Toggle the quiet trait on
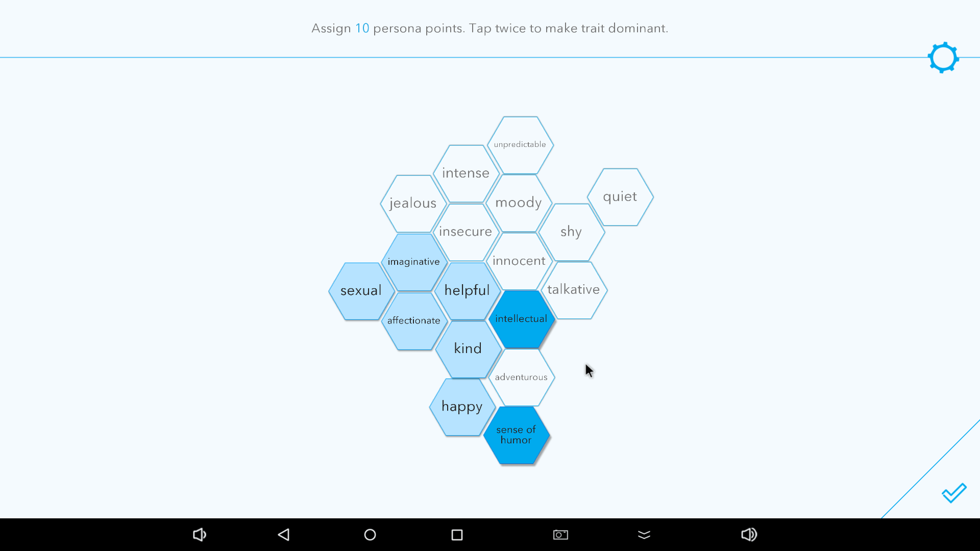This screenshot has height=551, width=980. pos(619,196)
